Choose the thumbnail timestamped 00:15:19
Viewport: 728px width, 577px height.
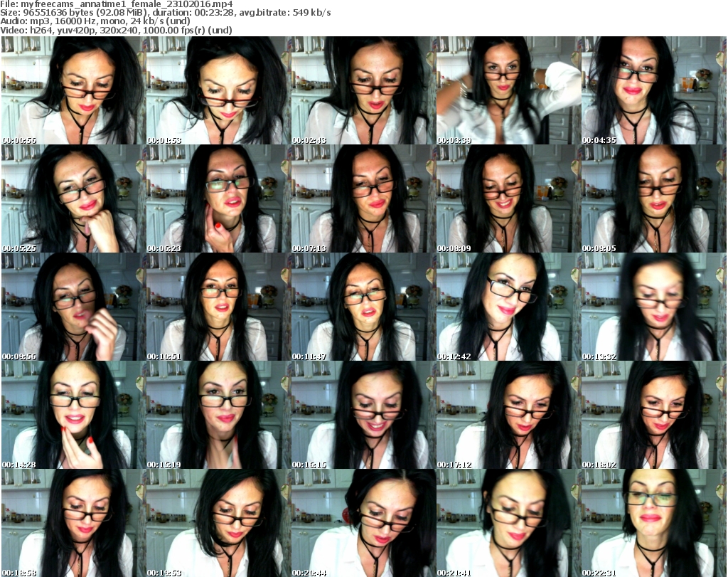point(218,415)
